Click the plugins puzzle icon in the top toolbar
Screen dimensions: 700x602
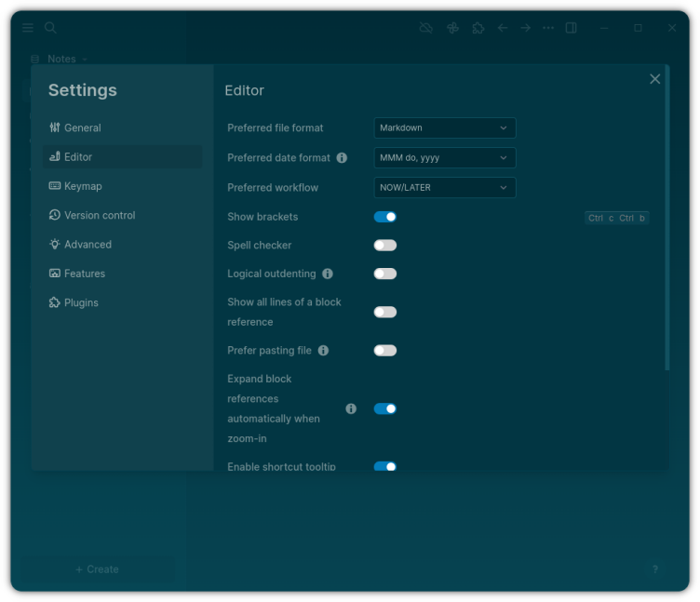click(478, 28)
